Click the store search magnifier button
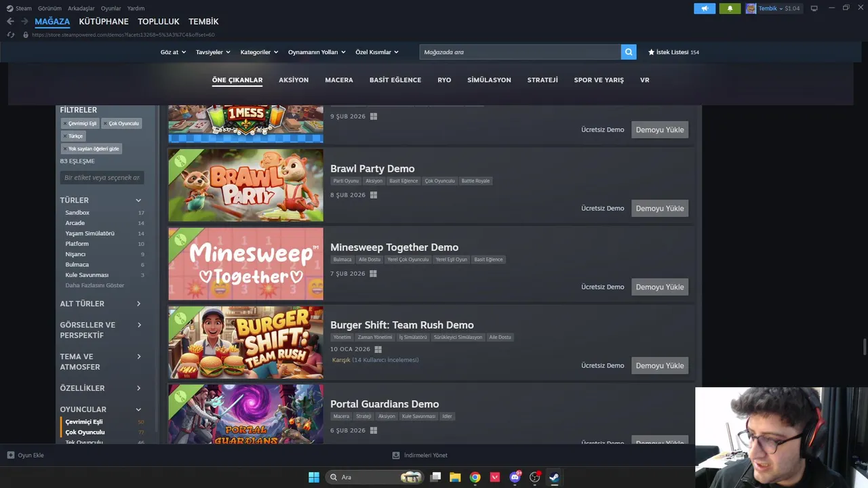 pyautogui.click(x=629, y=52)
